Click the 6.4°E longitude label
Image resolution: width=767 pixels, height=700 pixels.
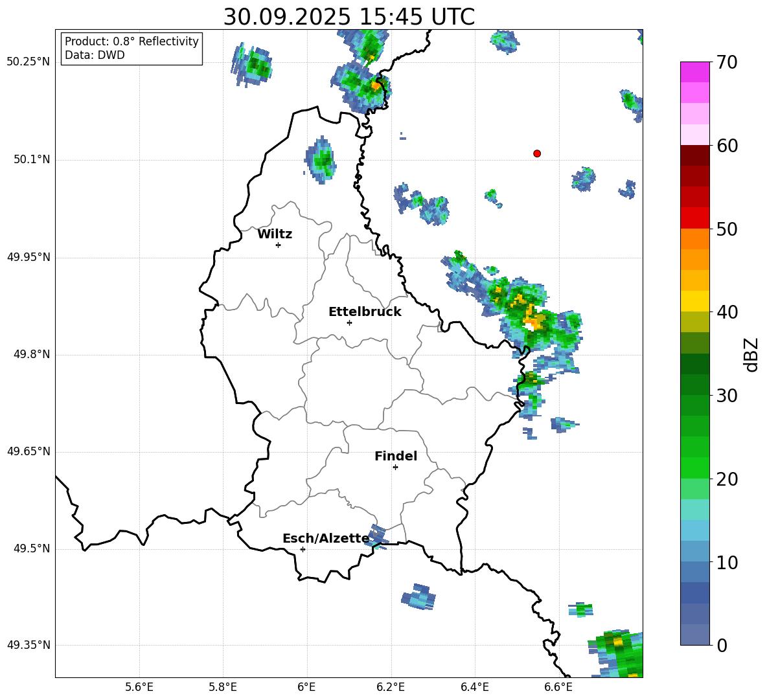pos(474,687)
